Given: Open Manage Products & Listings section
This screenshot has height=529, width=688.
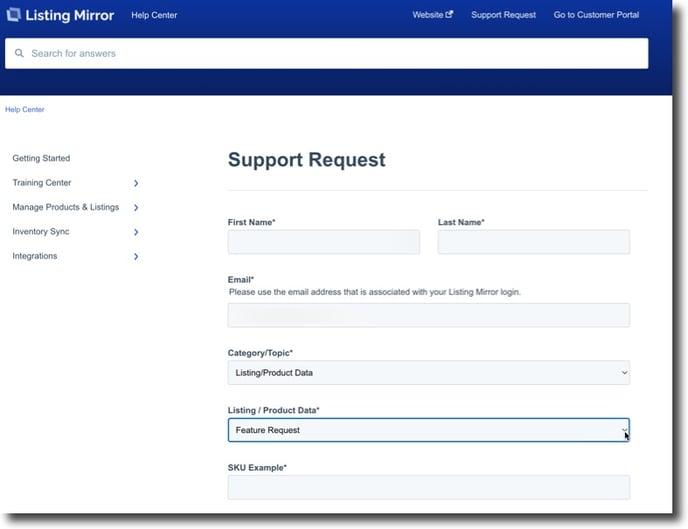Looking at the screenshot, I should pyautogui.click(x=66, y=207).
